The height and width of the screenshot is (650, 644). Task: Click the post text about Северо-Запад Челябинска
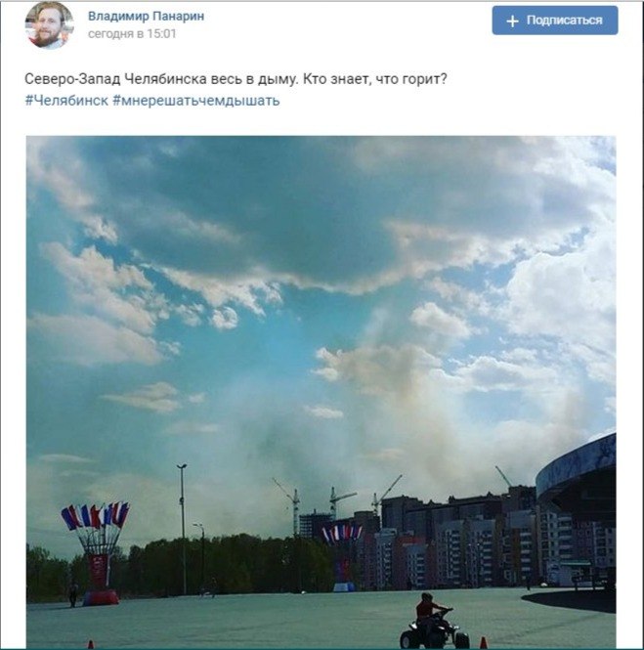[x=236, y=79]
